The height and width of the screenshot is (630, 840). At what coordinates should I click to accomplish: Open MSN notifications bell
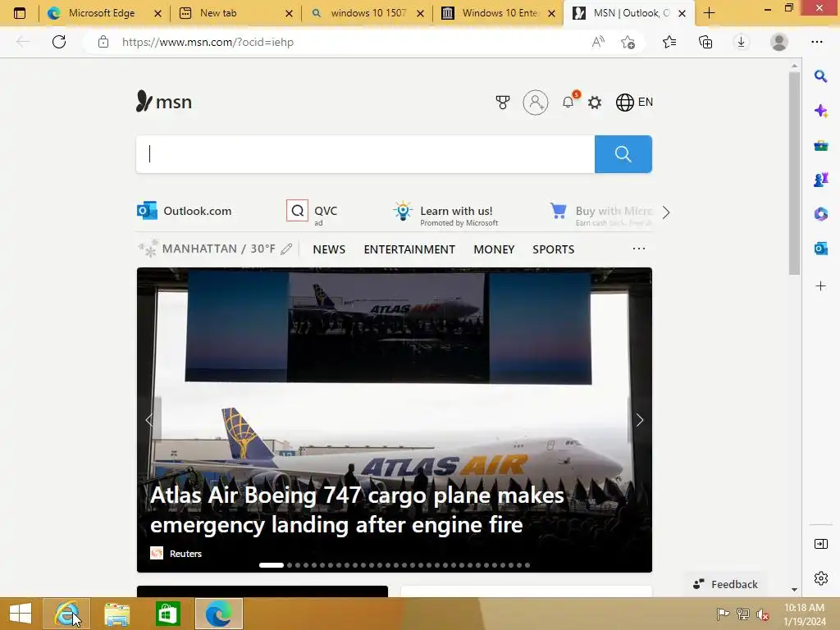pos(568,102)
